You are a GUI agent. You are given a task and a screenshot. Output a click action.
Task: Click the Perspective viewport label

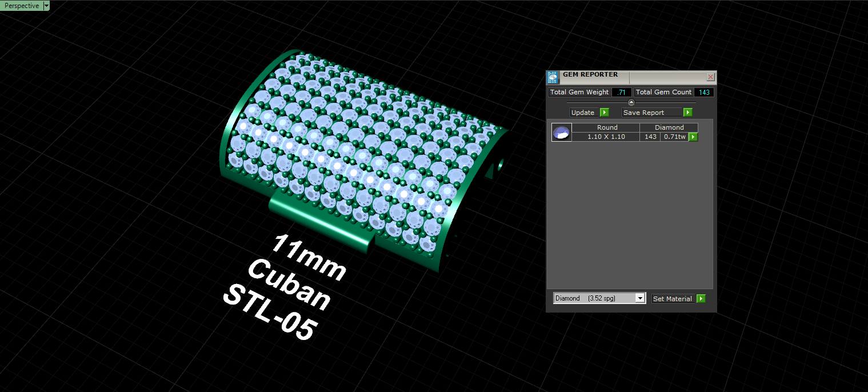22,6
